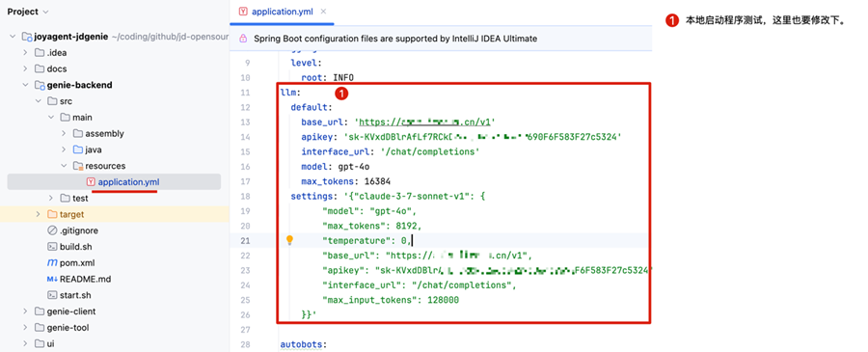Click the lock icon in the notification banner
Screen dimensions: 868x352
[x=242, y=39]
